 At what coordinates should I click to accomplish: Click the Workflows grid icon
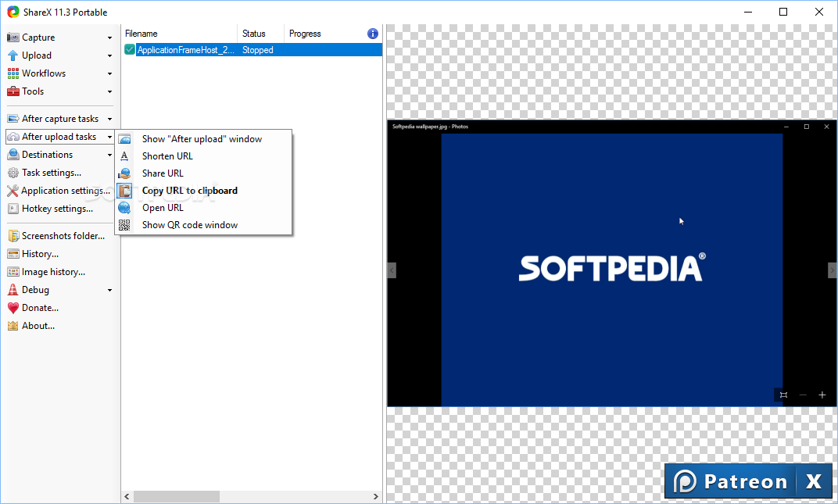[x=13, y=73]
